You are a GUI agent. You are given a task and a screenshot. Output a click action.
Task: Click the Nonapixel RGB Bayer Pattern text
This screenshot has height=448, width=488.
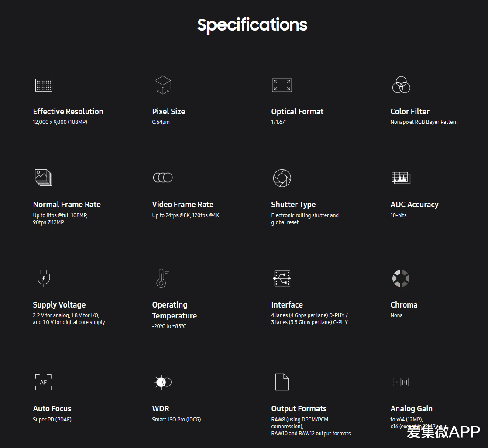[424, 122]
